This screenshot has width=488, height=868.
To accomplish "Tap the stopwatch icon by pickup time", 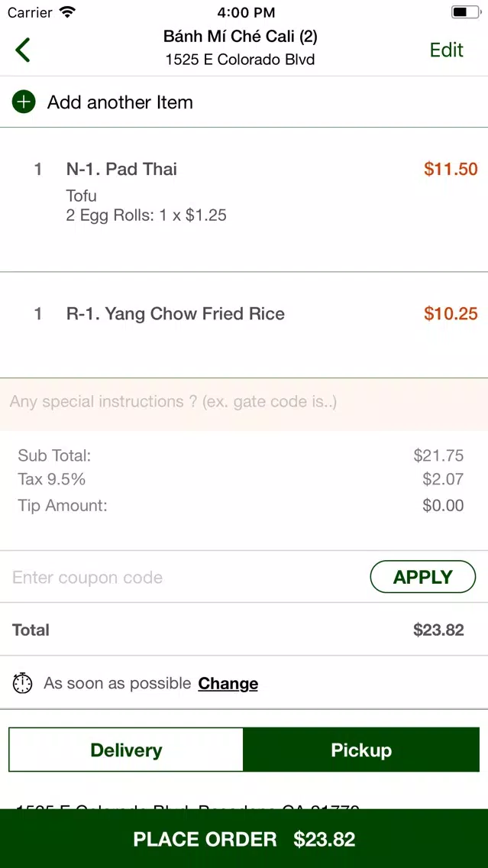I will [x=23, y=683].
